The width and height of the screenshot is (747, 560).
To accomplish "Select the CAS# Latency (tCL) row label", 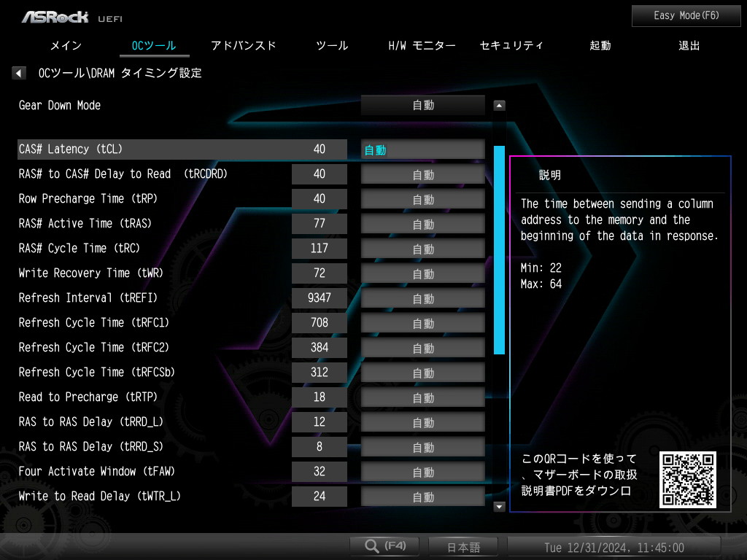I will tap(71, 149).
